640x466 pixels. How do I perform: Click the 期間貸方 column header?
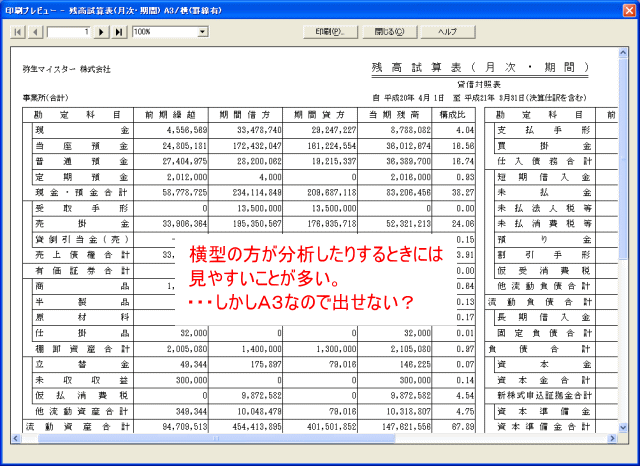click(x=320, y=115)
